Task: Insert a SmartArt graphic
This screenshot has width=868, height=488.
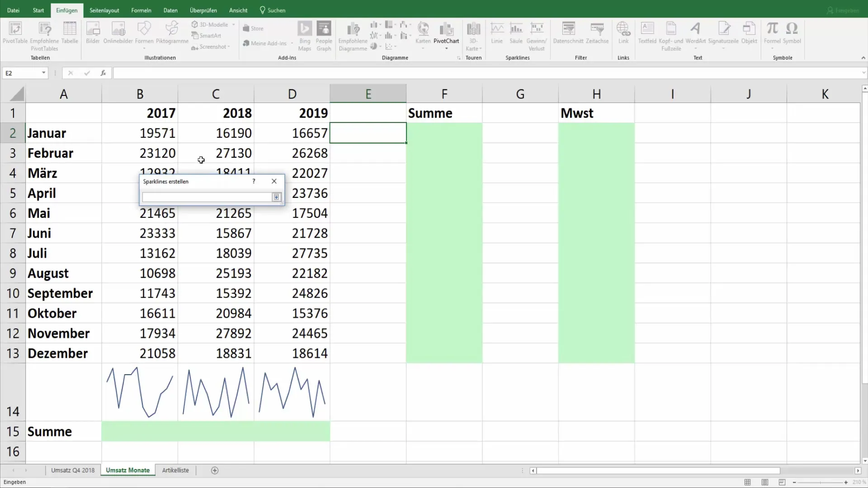Action: coord(206,36)
